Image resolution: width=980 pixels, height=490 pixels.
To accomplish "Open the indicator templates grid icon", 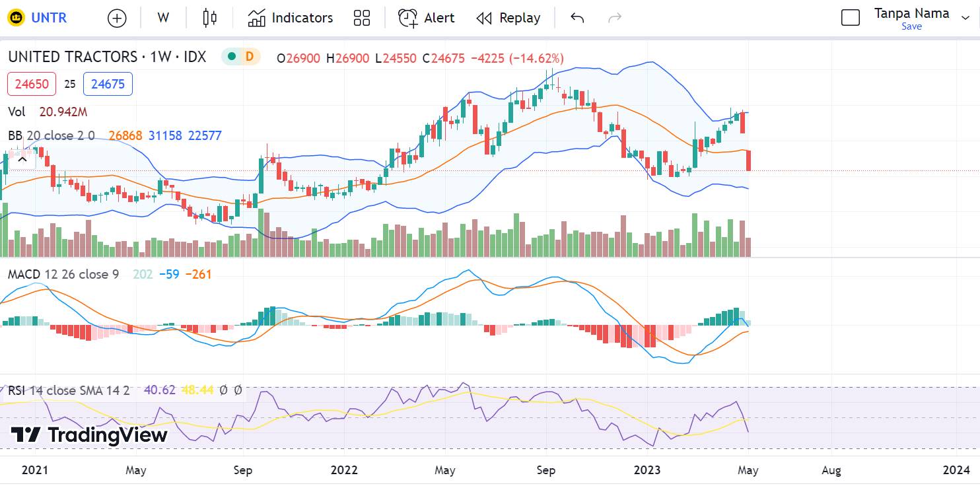I will pos(362,18).
